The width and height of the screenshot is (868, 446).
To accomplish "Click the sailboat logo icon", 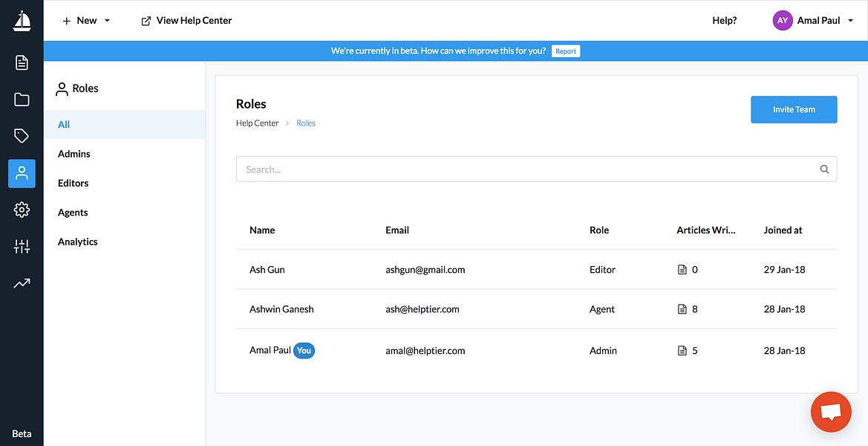I will point(22,21).
